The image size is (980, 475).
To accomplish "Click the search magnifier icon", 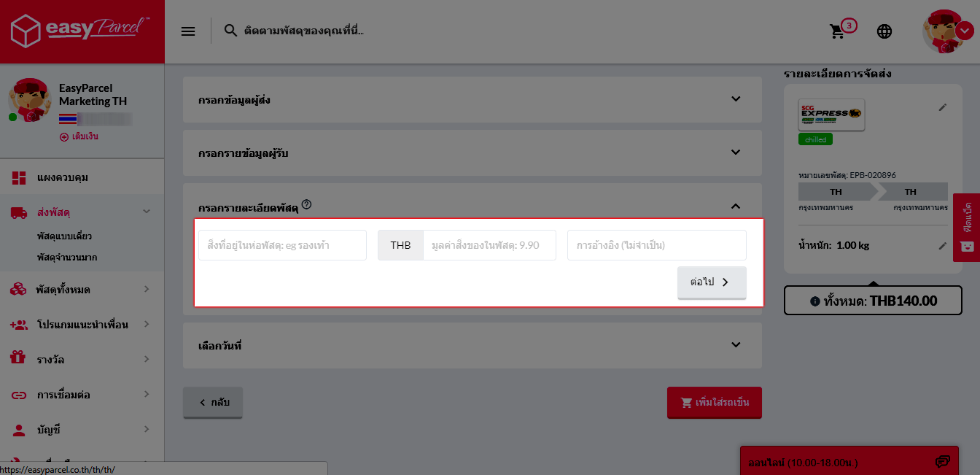I will click(x=230, y=31).
